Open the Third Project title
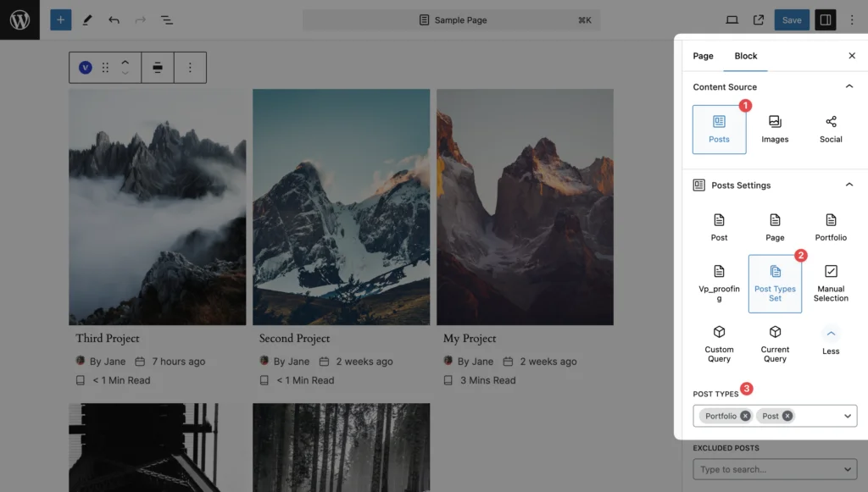The height and width of the screenshot is (492, 868). 108,339
